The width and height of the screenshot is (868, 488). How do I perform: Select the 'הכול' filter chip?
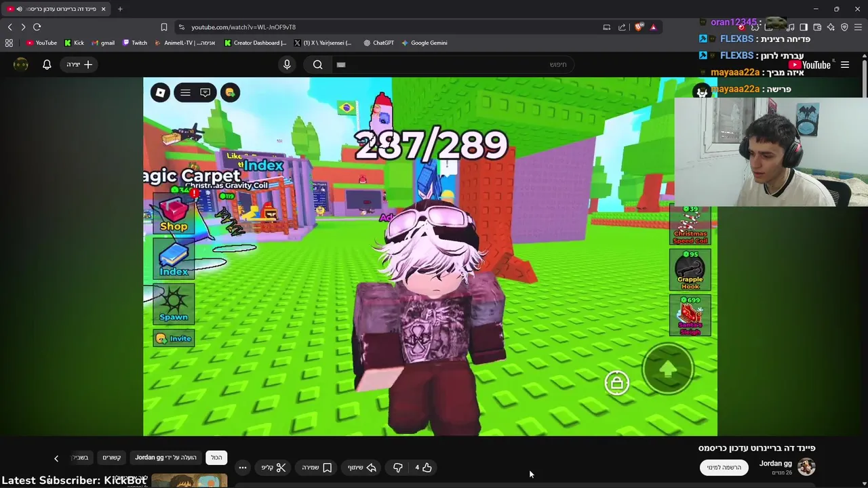click(x=216, y=457)
